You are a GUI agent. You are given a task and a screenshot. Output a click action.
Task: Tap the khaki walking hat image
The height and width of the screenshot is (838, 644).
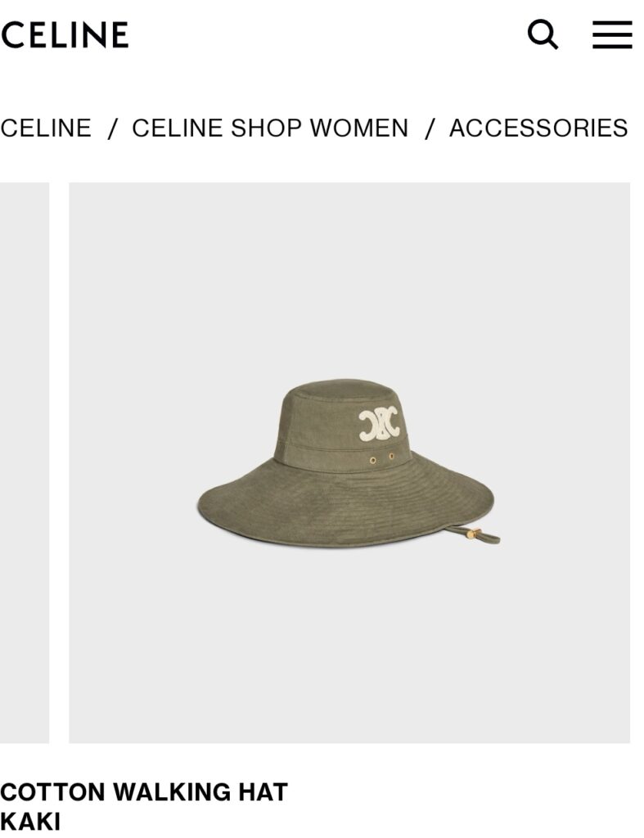click(349, 463)
